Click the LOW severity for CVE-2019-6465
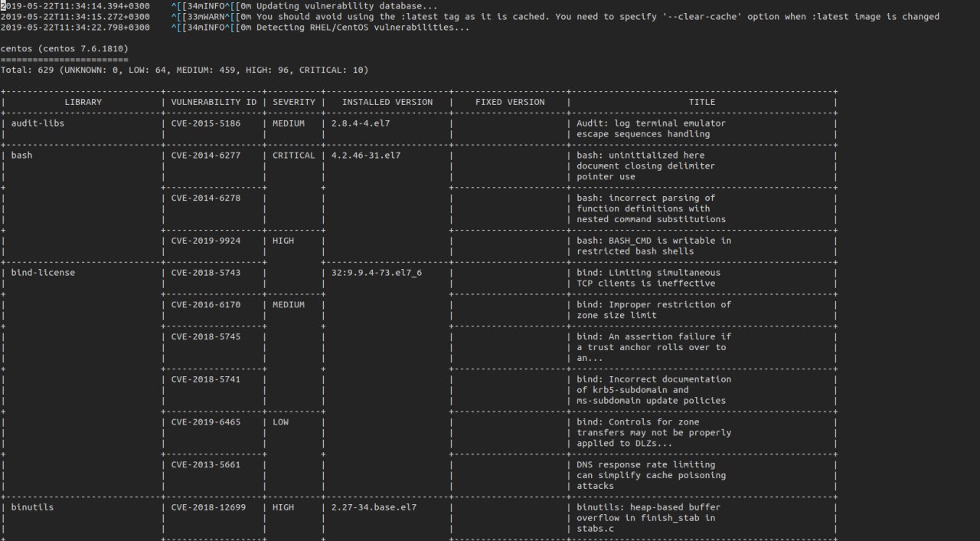Screen dimensions: 980x541 click(x=283, y=422)
